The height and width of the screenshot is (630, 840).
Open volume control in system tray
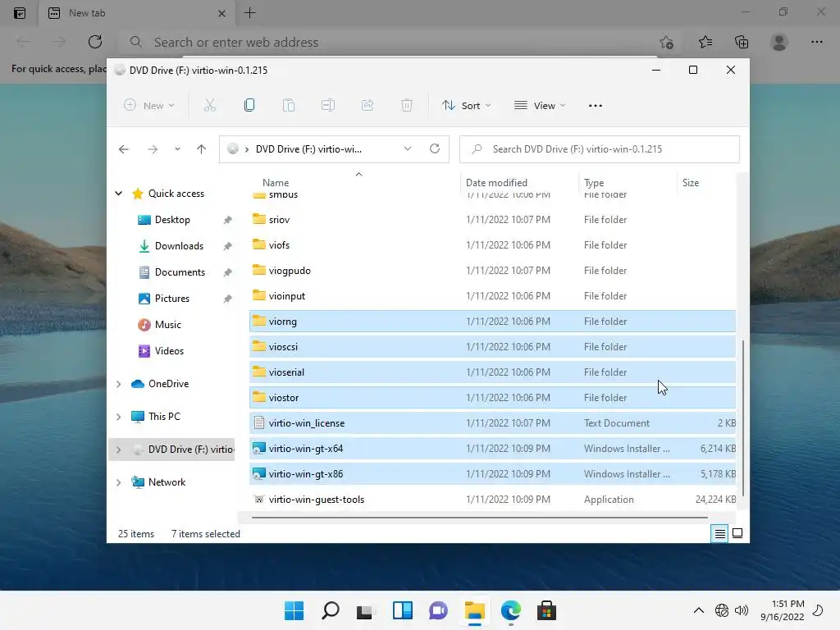[742, 610]
